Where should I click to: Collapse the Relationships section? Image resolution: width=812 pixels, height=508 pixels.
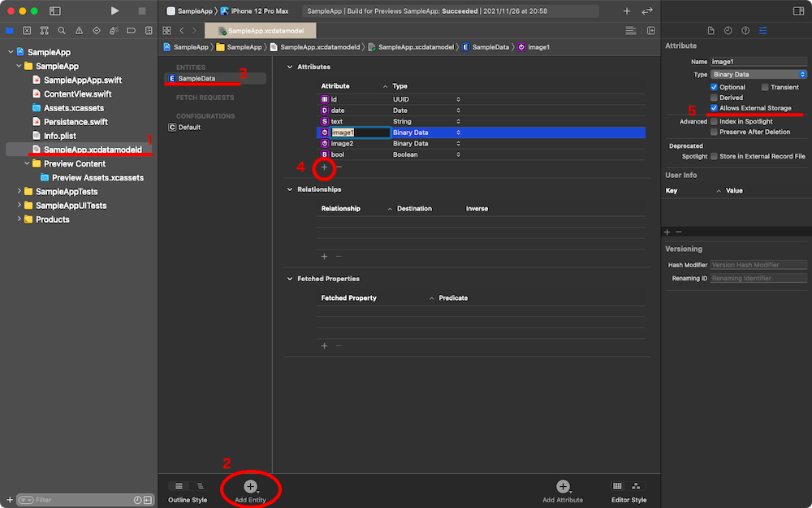[x=290, y=189]
